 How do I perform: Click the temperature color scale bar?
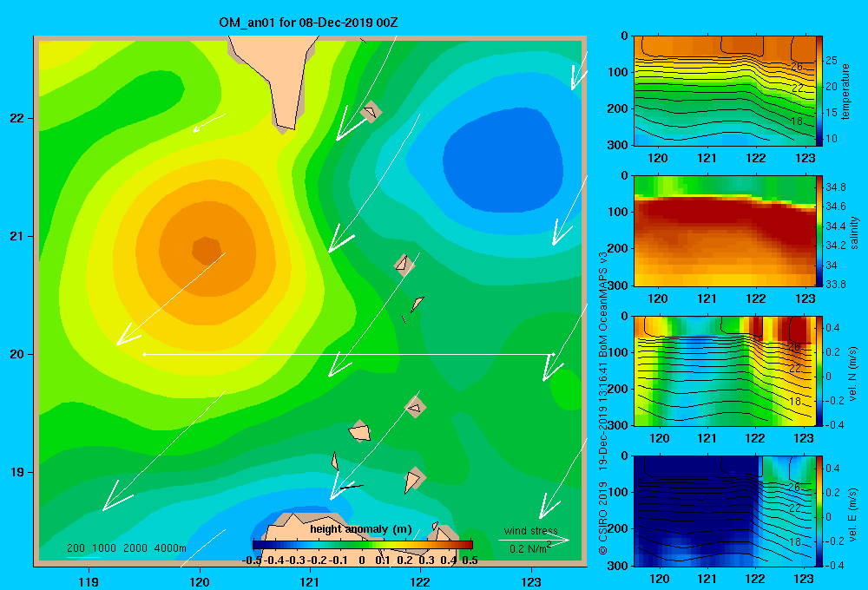point(819,91)
